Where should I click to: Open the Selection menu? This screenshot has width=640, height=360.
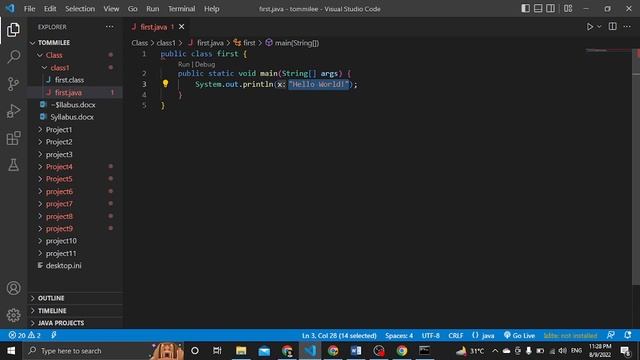tap(80, 9)
